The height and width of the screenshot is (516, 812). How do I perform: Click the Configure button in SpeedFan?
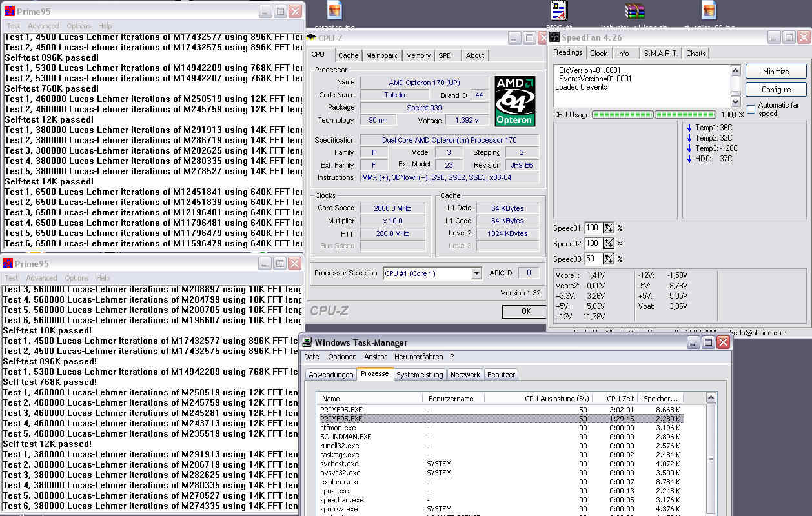pyautogui.click(x=776, y=90)
